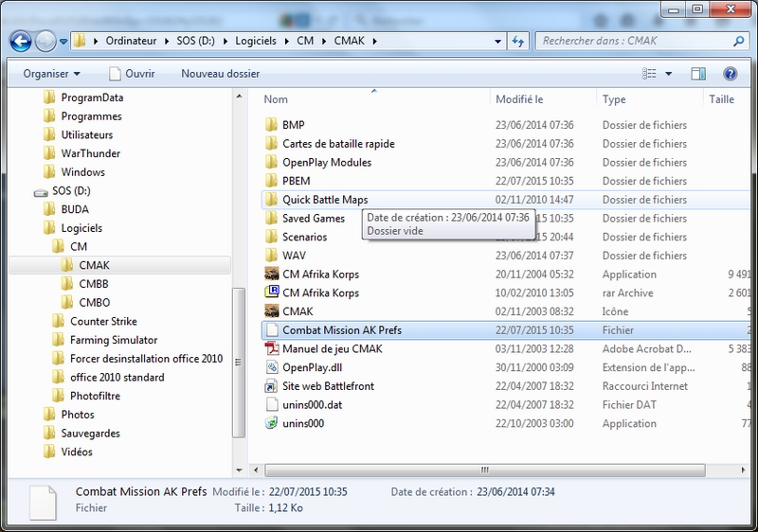Image resolution: width=758 pixels, height=532 pixels.
Task: Click the refresh button beside address bar
Action: (518, 42)
